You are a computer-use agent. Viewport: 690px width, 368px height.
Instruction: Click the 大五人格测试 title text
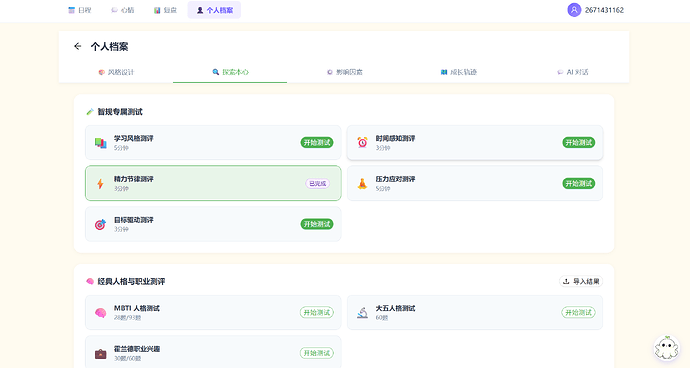395,308
